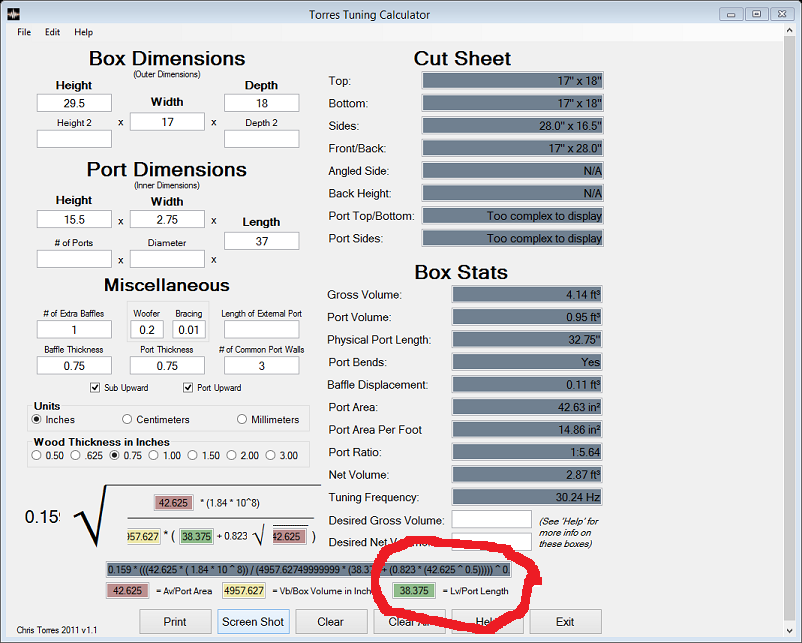
Task: Click the Clear button
Action: tap(330, 621)
